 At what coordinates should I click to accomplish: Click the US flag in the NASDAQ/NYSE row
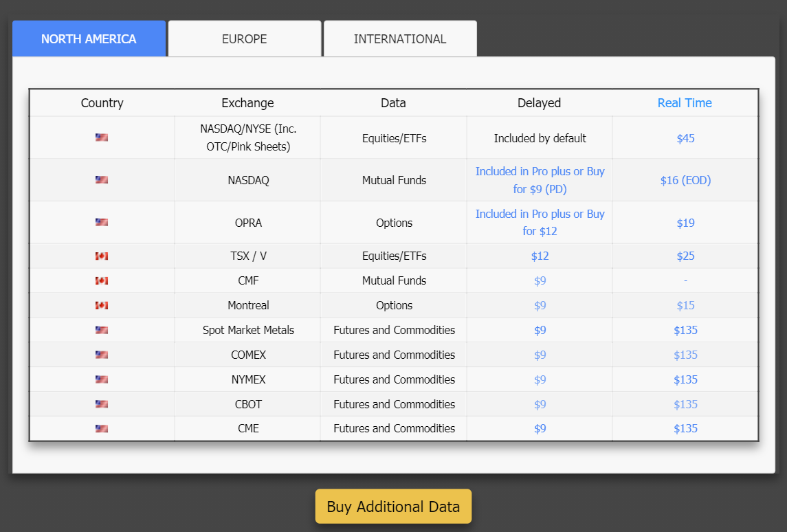tap(102, 137)
